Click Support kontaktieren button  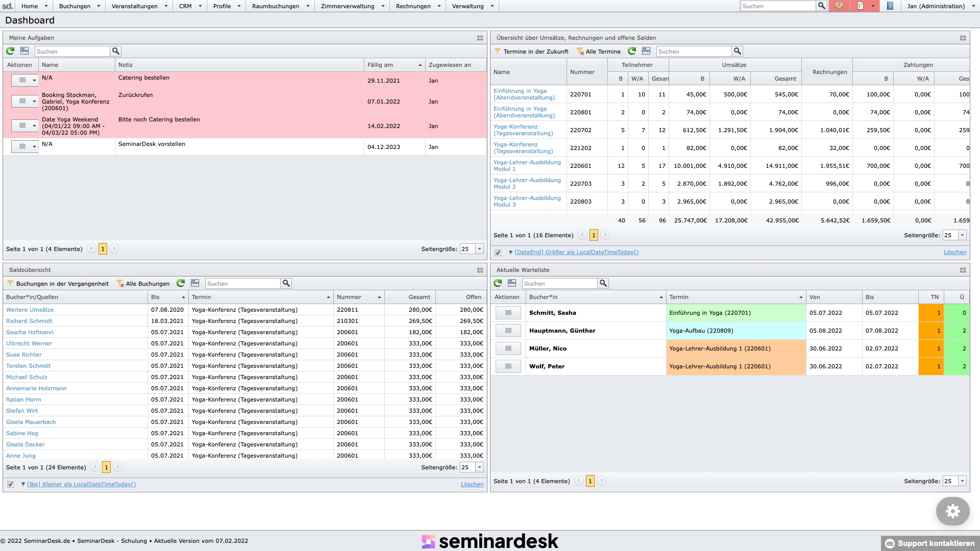(x=930, y=543)
